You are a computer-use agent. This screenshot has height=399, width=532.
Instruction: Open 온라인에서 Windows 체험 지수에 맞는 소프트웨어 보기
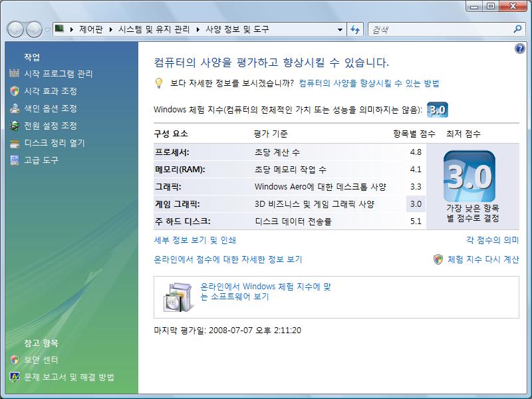265,291
